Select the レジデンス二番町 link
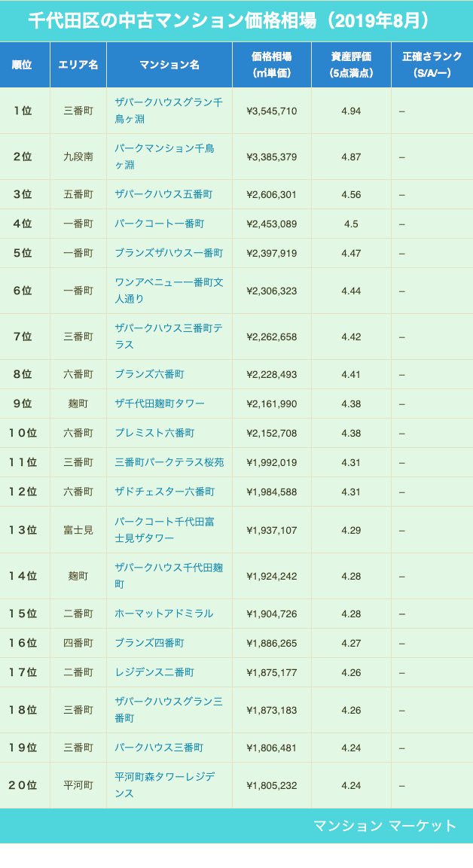Image resolution: width=473 pixels, height=868 pixels. (154, 672)
